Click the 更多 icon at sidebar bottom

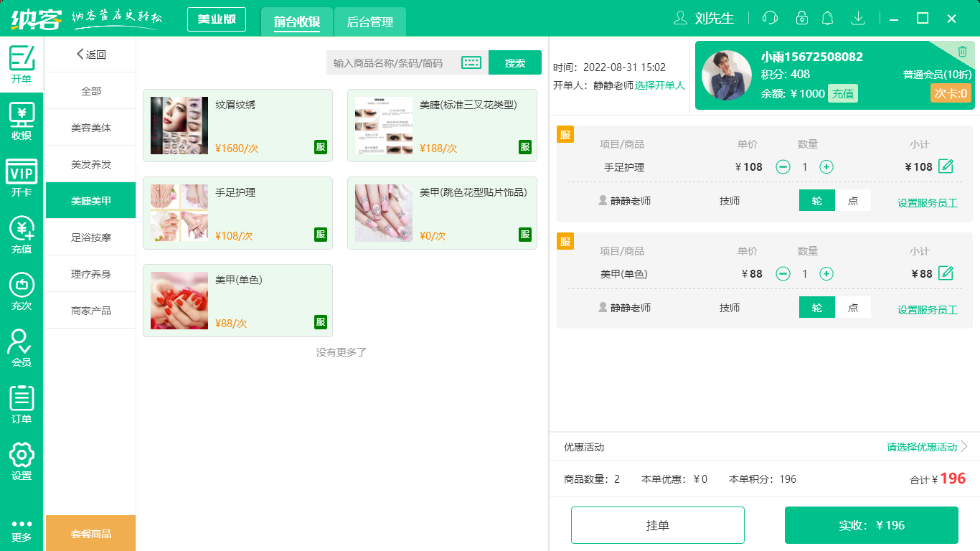coord(21,531)
